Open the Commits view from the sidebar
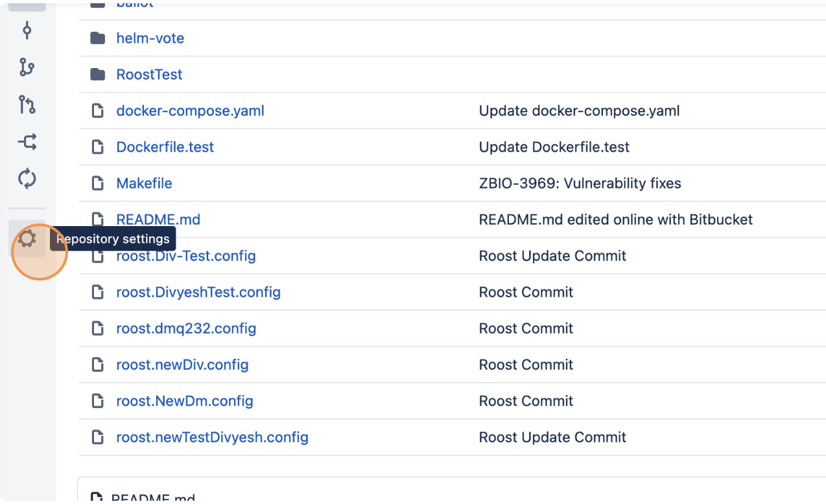826x504 pixels. point(27,30)
